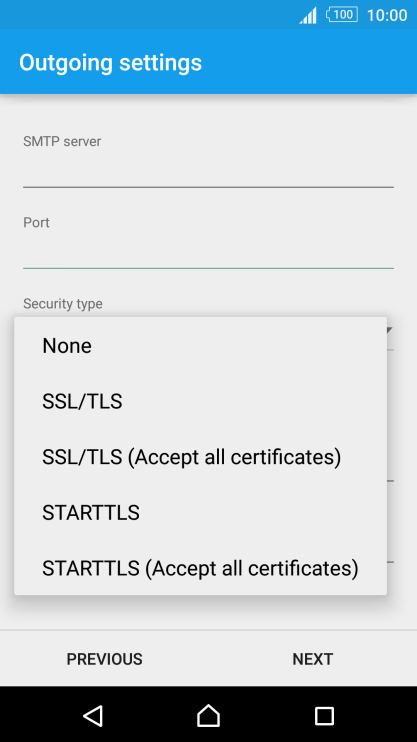This screenshot has height=742, width=417.
Task: Click the Security type dropdown arrow
Action: point(389,330)
